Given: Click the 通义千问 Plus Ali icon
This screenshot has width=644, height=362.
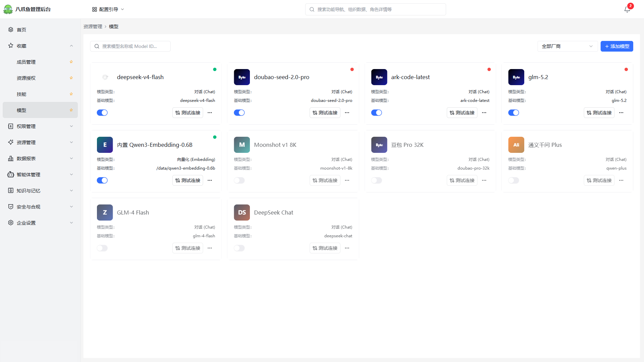Looking at the screenshot, I should (516, 145).
